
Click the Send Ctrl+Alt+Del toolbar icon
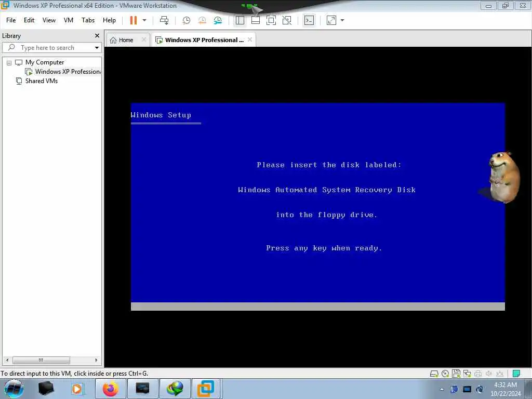point(164,20)
